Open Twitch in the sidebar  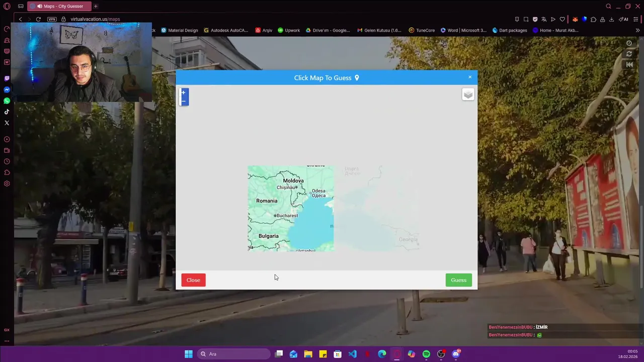point(7,78)
